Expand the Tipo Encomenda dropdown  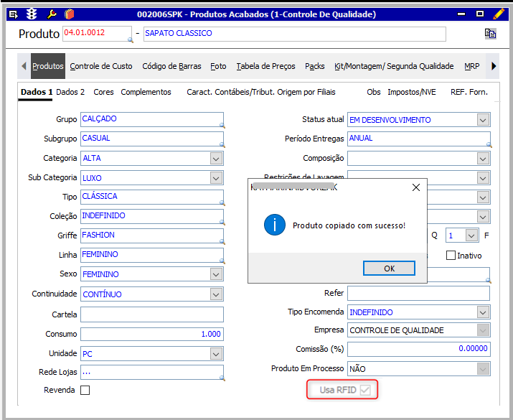click(483, 312)
